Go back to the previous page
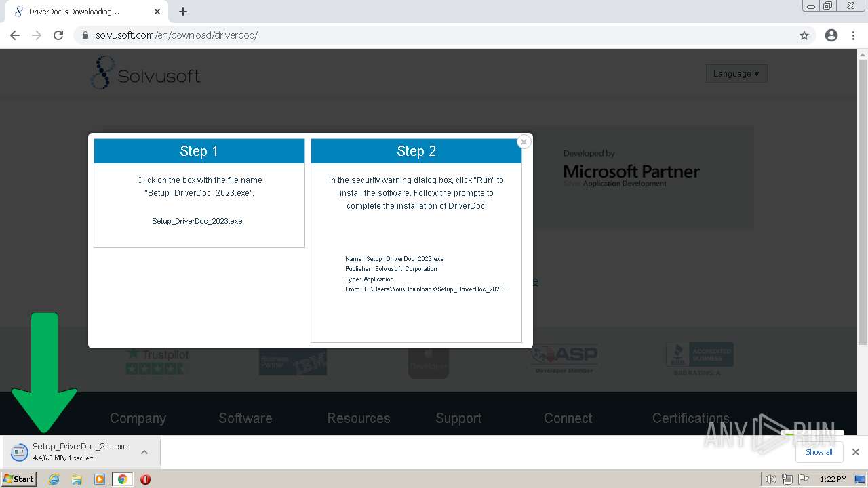The width and height of the screenshot is (868, 488). [x=15, y=35]
